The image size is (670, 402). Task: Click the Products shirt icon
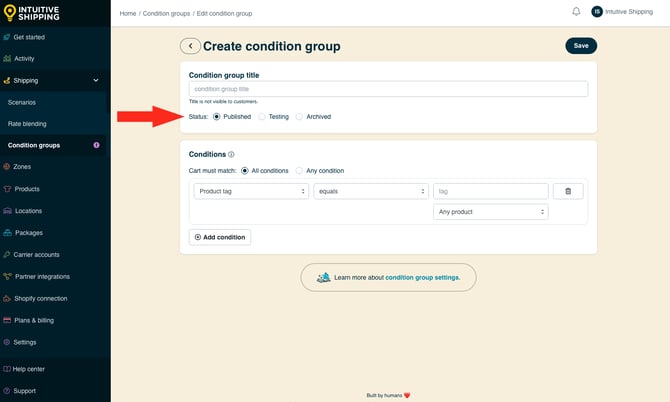(7, 189)
